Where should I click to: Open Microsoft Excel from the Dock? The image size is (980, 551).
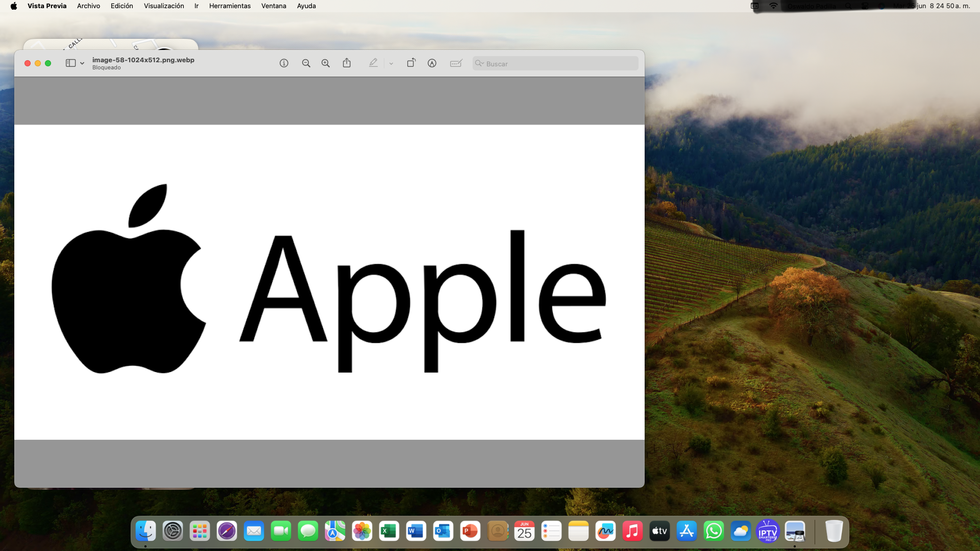(x=389, y=531)
